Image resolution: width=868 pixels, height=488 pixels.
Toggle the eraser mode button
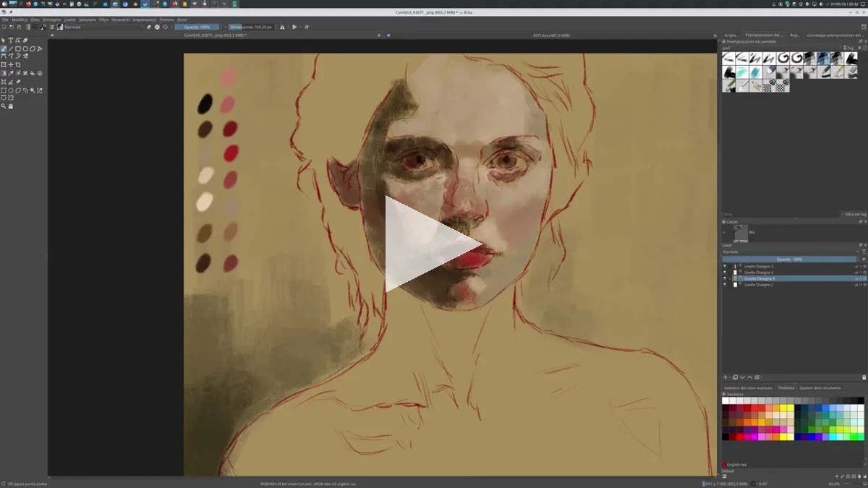tap(149, 27)
